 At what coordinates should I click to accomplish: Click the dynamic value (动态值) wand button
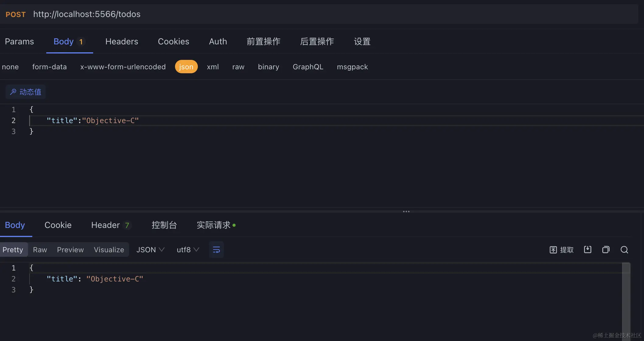(26, 92)
